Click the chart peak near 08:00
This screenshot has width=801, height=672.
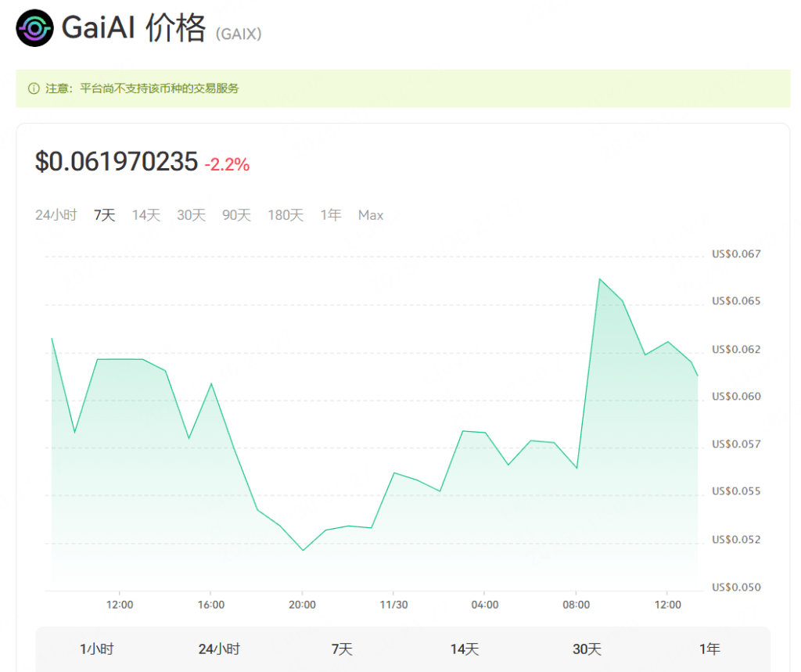pos(601,279)
